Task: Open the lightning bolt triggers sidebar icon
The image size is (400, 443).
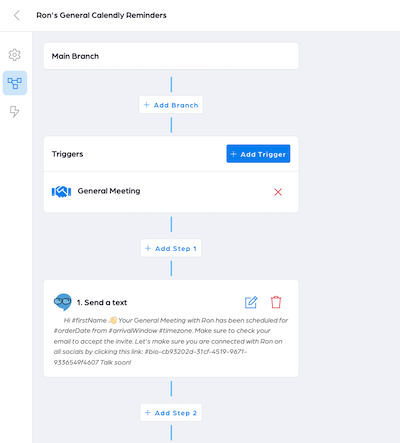Action: 14,111
